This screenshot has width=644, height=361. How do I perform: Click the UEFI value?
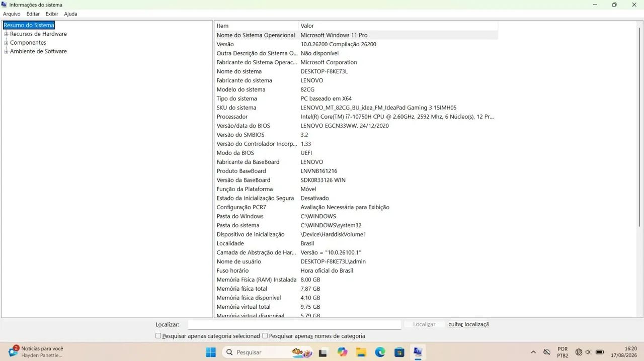tap(306, 153)
